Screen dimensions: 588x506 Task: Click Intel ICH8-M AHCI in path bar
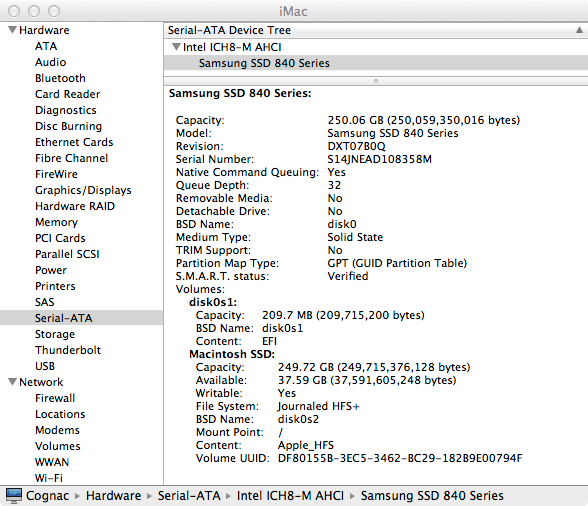(x=290, y=496)
